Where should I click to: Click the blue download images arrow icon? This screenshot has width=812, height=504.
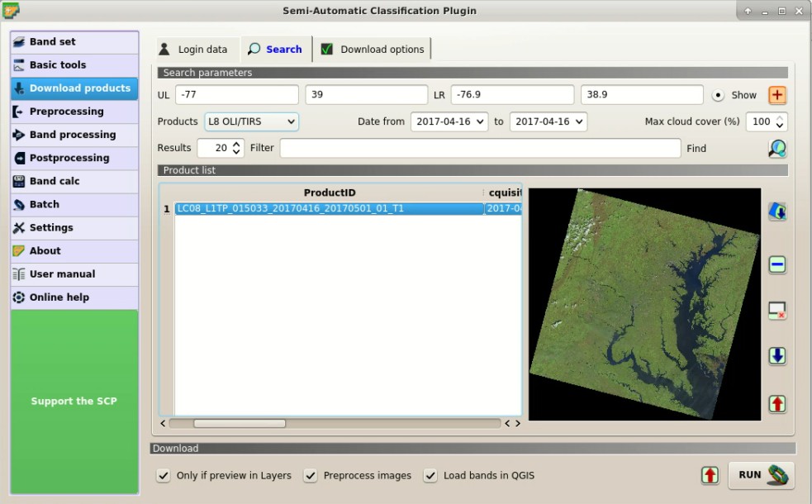776,356
